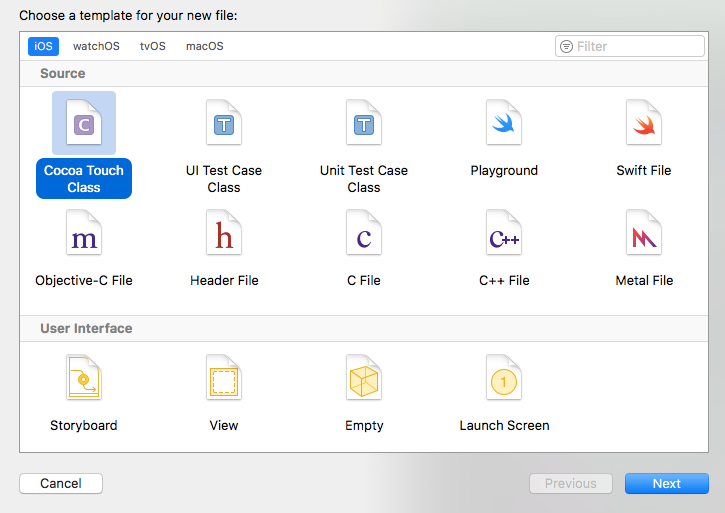Image resolution: width=725 pixels, height=513 pixels.
Task: Open the macOS platform tab
Action: [x=204, y=46]
